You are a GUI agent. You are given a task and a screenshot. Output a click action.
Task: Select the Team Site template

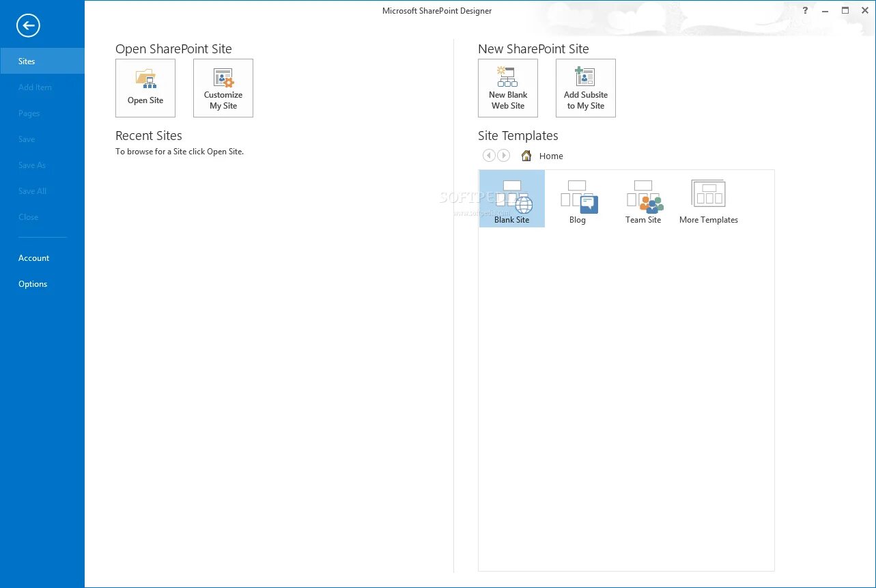(x=642, y=198)
